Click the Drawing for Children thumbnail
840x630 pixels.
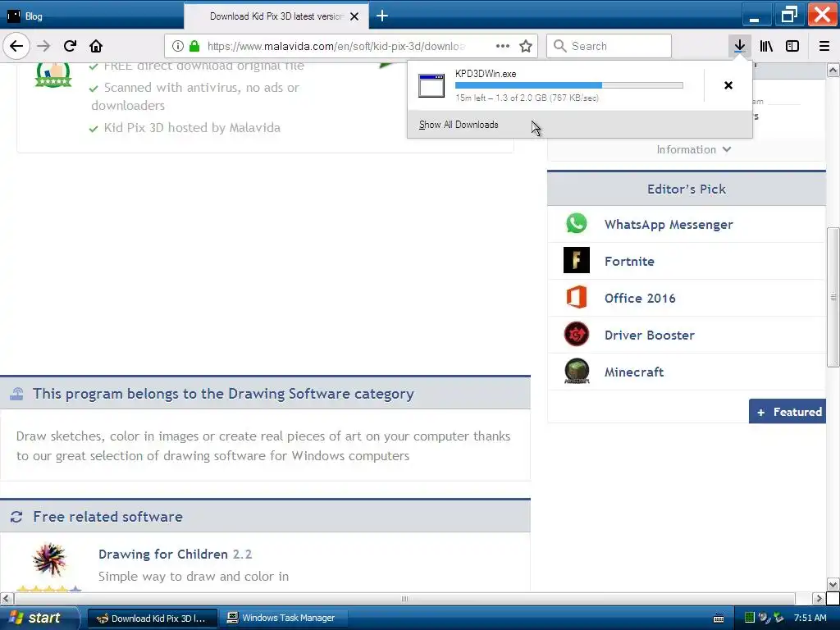(48, 560)
